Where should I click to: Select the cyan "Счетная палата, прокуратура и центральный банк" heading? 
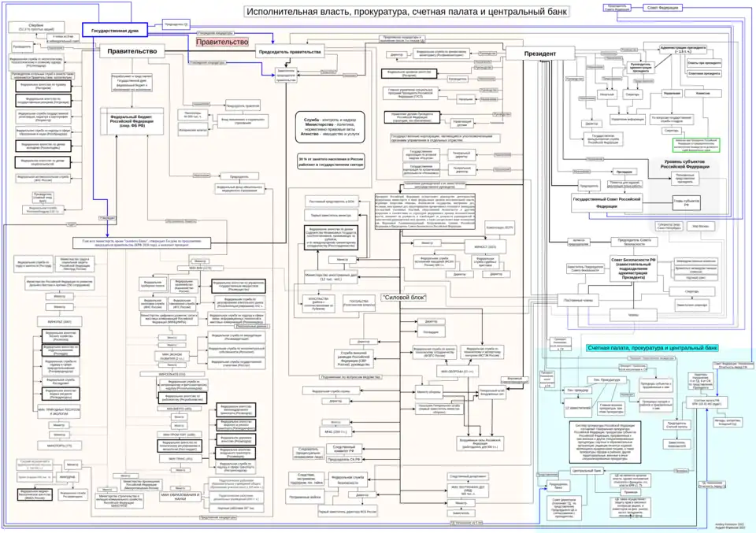[x=652, y=347]
